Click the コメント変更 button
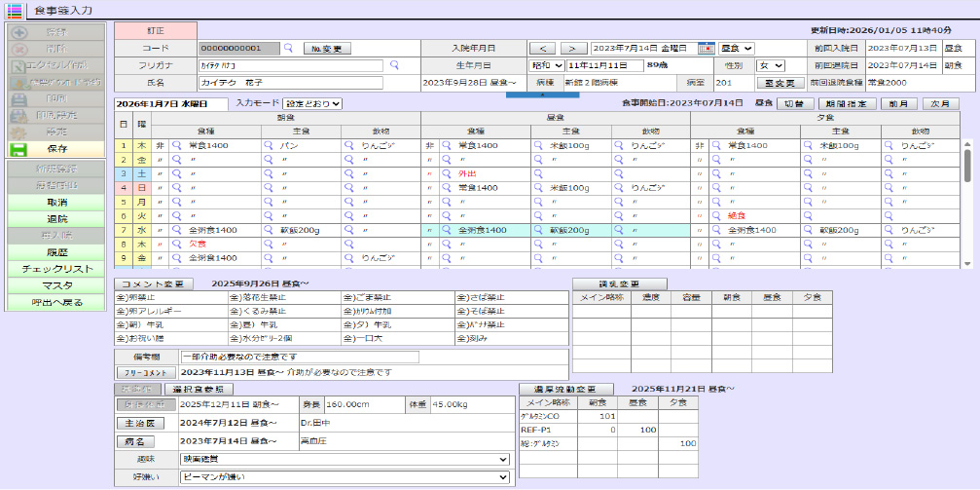Viewport: 980px width, 490px height. [152, 283]
